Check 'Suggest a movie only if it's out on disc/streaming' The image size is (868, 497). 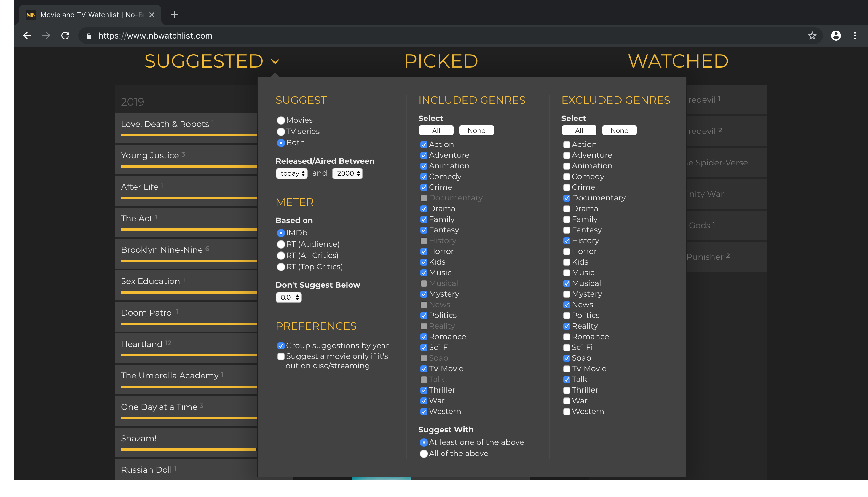tap(281, 356)
